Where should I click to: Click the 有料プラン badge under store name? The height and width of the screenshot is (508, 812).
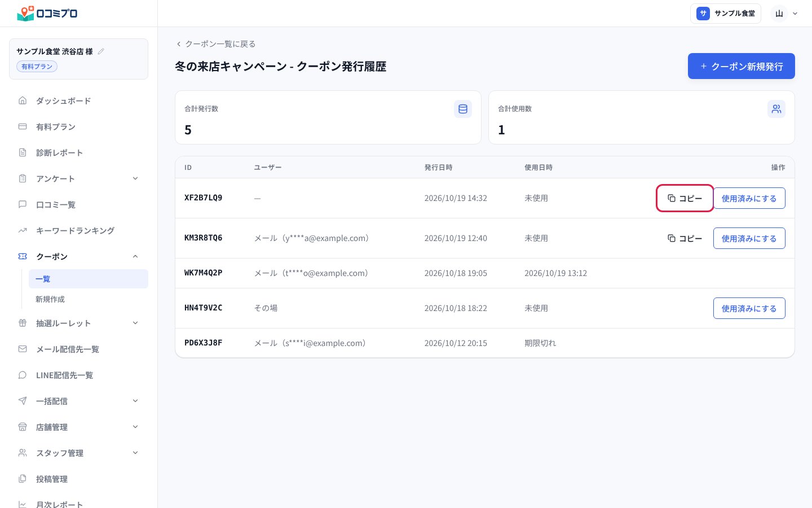[x=37, y=67]
